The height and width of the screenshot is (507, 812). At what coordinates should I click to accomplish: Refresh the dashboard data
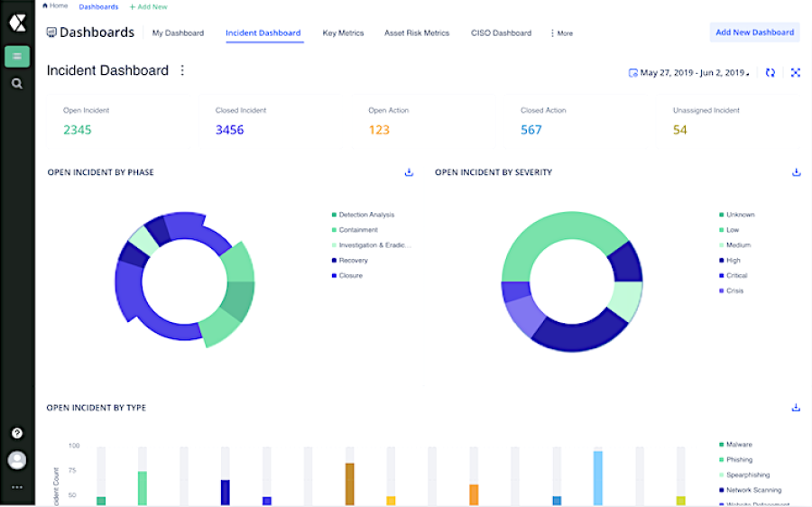point(770,73)
